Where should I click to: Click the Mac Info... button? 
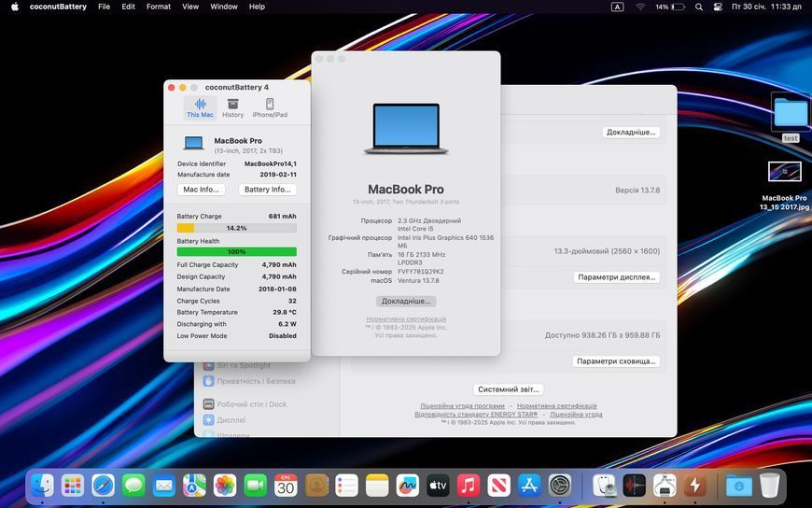pos(201,190)
